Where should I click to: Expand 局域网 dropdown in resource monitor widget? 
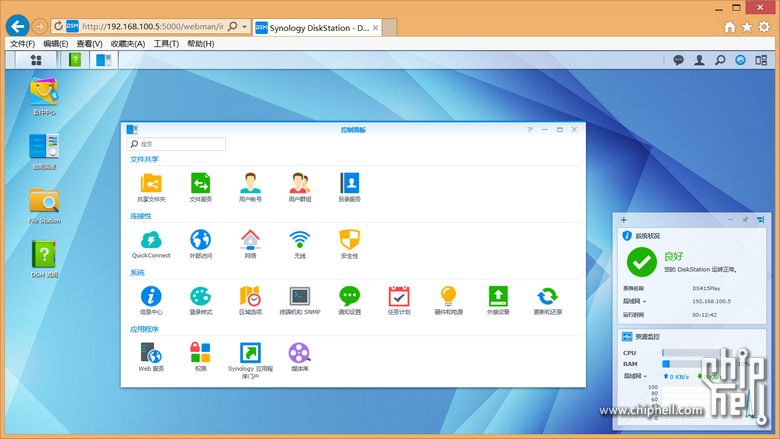pyautogui.click(x=635, y=376)
